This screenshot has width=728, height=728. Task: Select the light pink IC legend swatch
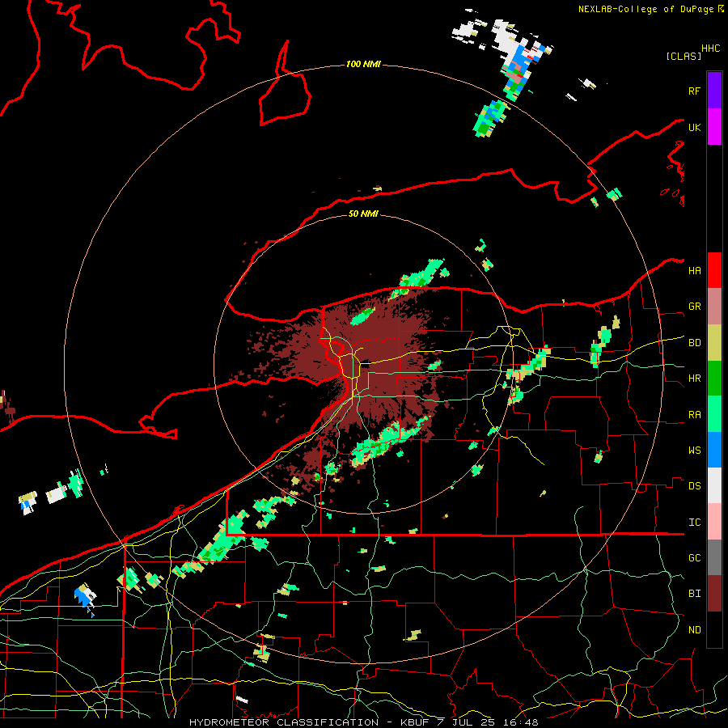[714, 522]
